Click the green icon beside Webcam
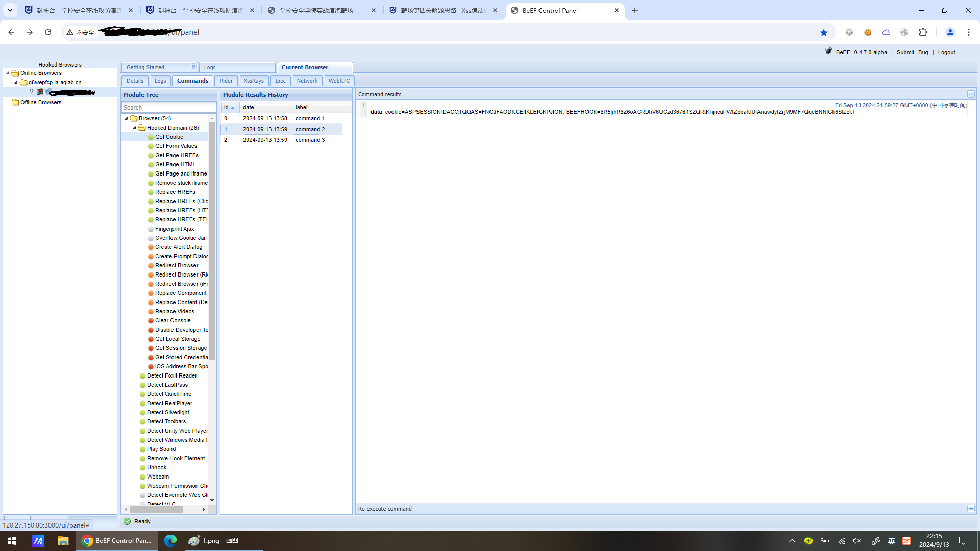 [142, 477]
